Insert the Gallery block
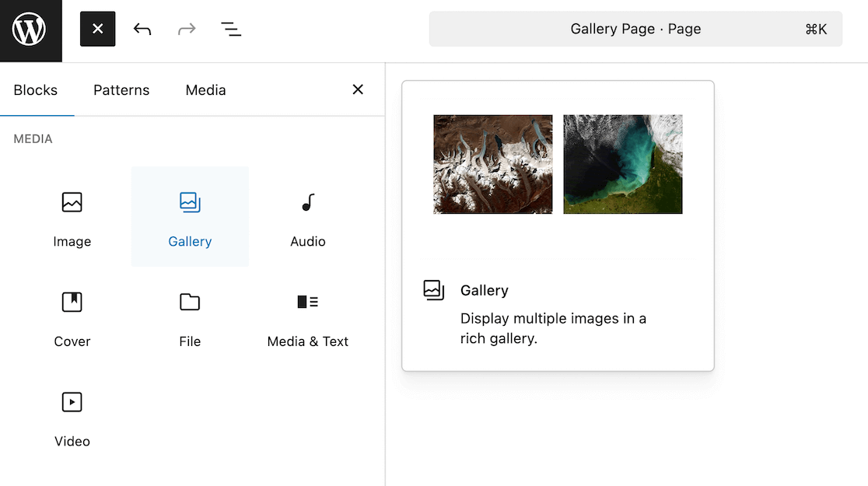 click(190, 218)
